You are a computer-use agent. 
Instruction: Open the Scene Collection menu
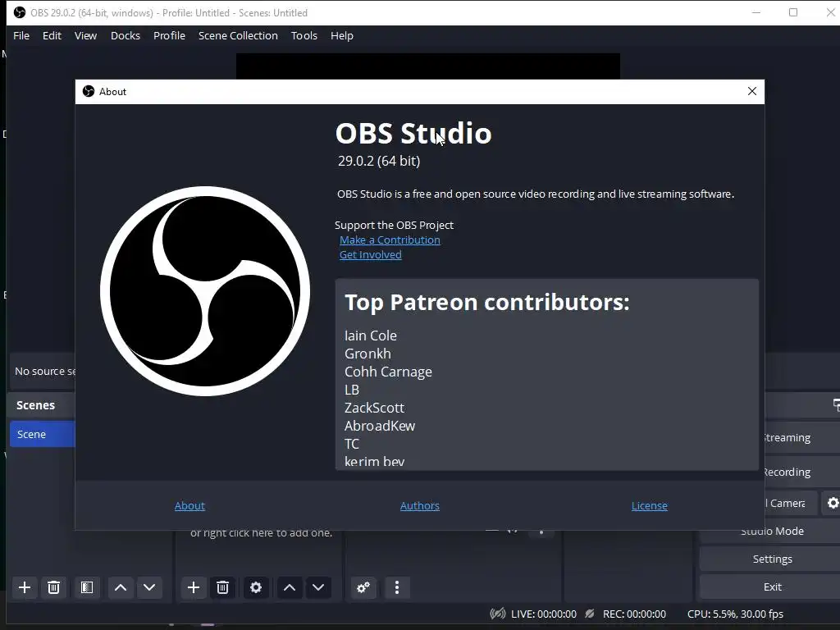click(239, 36)
